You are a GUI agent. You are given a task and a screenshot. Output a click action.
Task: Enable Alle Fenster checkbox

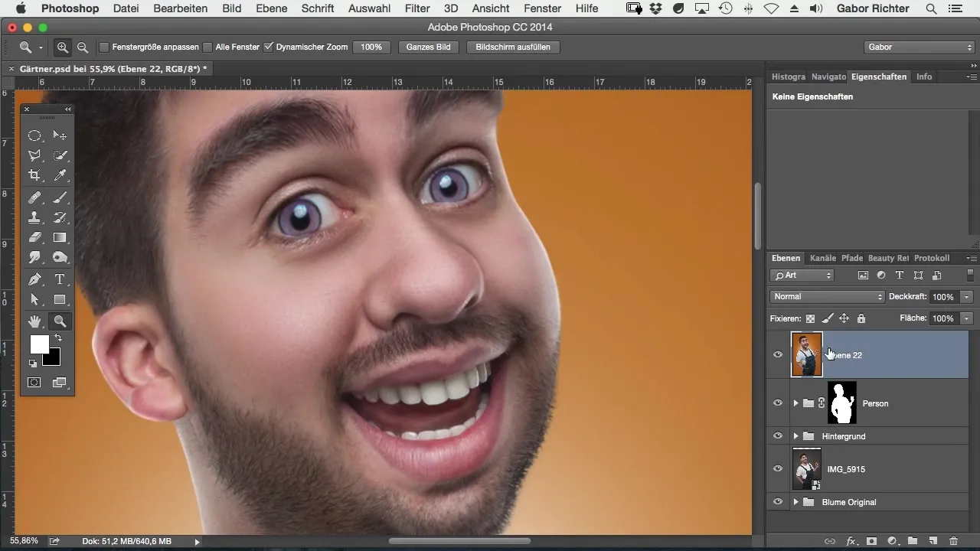pyautogui.click(x=207, y=47)
